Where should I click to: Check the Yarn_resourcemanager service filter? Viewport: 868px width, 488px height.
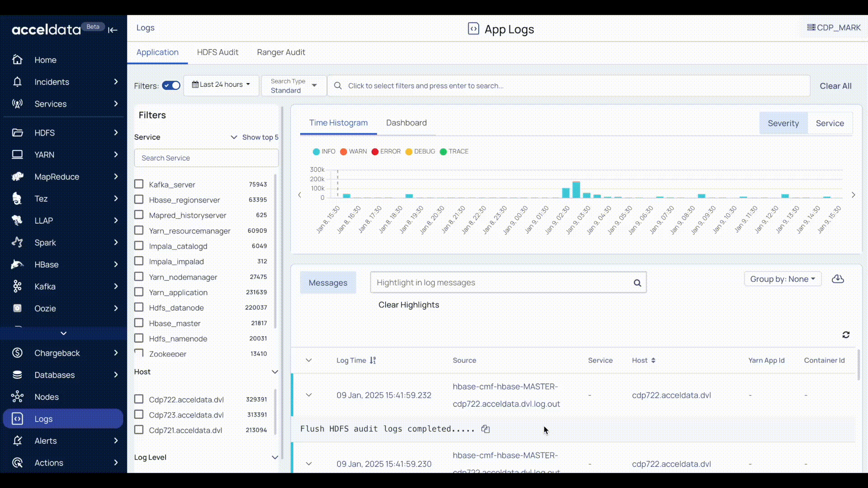click(139, 230)
